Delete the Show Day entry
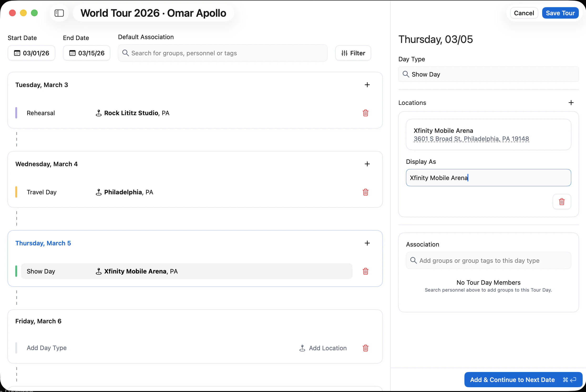The height and width of the screenshot is (392, 586). click(365, 271)
